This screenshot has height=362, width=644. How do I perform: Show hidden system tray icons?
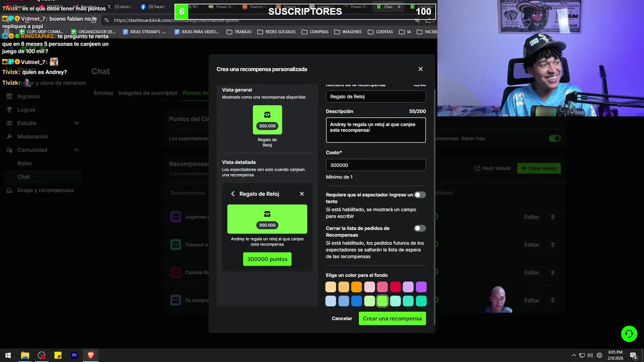tap(574, 355)
